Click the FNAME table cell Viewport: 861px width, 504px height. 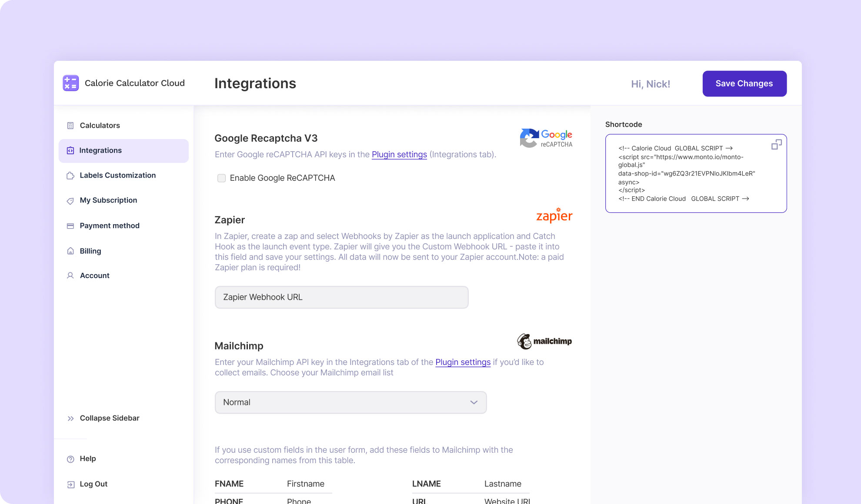(229, 484)
